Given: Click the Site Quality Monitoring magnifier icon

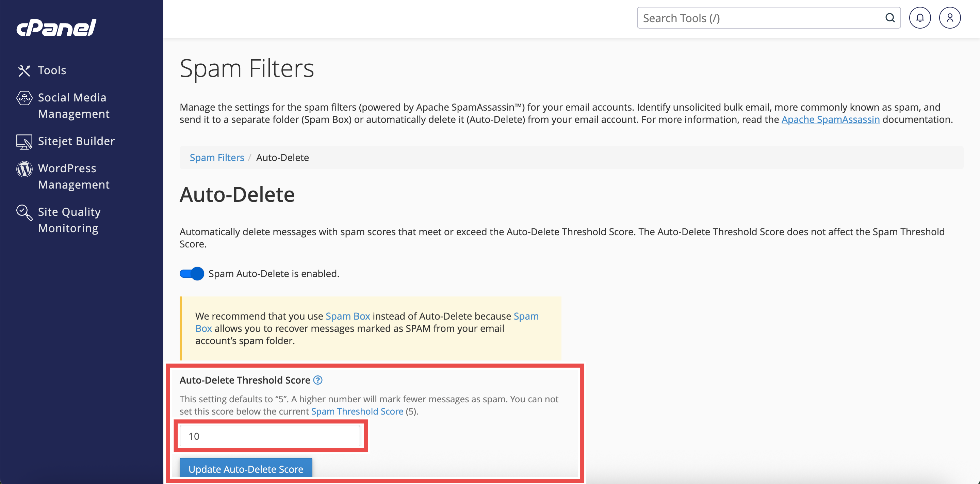Looking at the screenshot, I should pos(24,212).
